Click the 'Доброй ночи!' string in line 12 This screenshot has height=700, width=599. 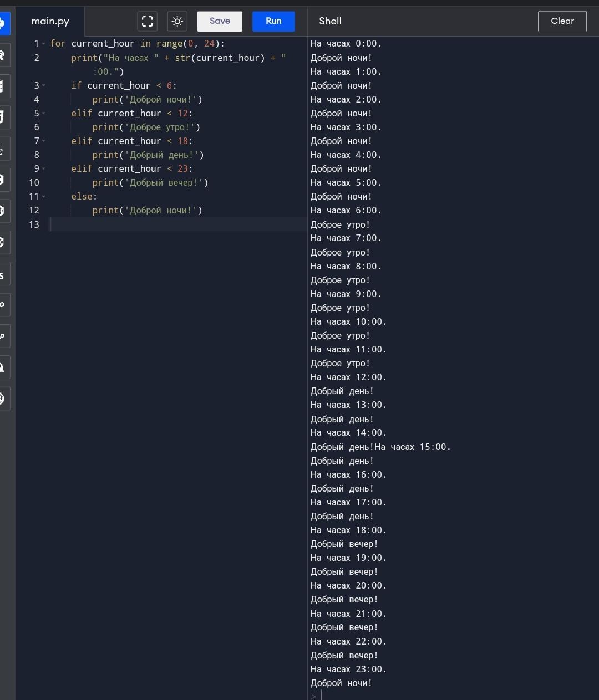(161, 210)
